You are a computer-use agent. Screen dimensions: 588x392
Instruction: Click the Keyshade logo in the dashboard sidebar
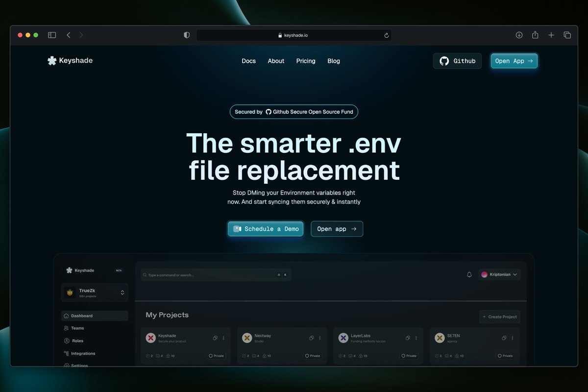(80, 270)
